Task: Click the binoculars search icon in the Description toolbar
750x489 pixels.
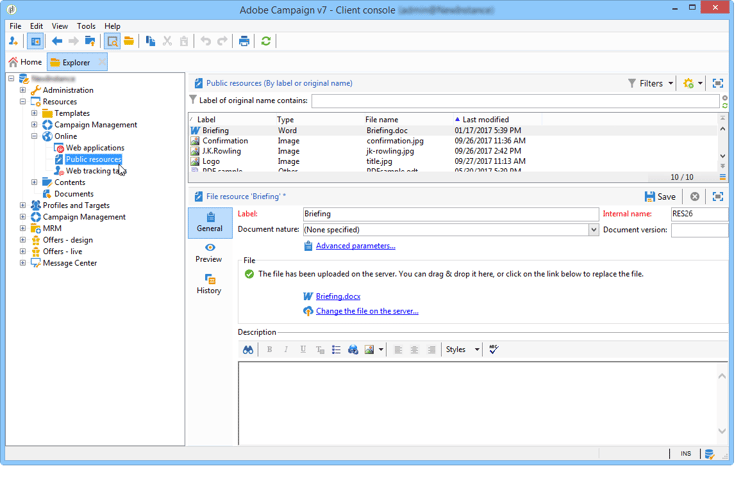Action: 248,350
